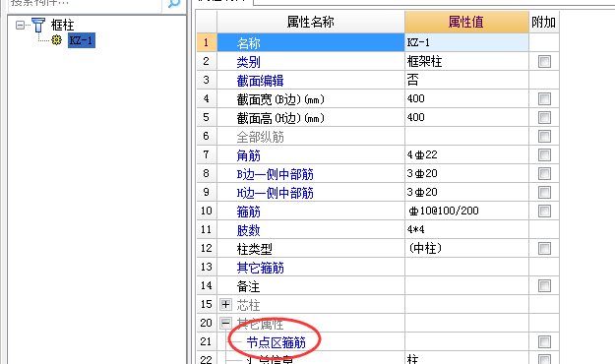Click the 属性值 column header
Screen dimensions: 615x364
(466, 22)
